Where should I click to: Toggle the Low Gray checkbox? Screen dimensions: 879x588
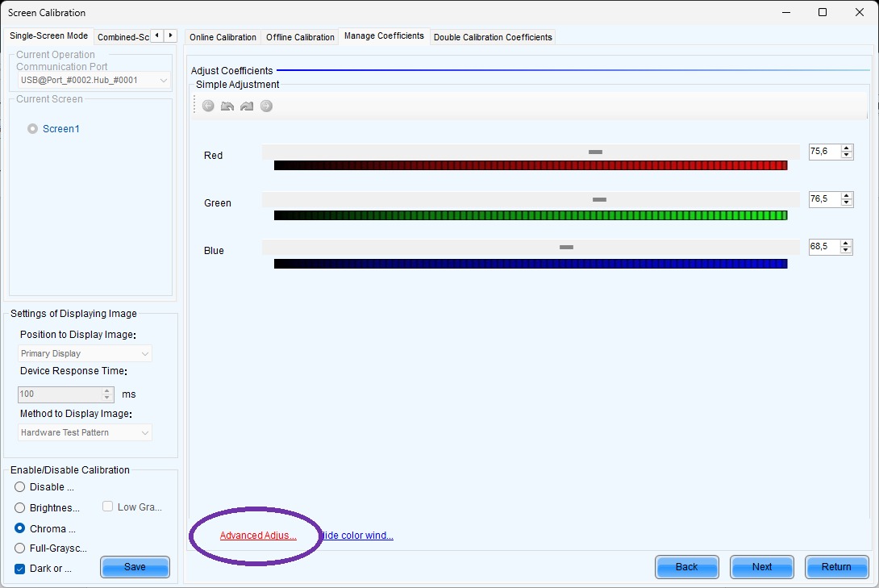tap(107, 507)
